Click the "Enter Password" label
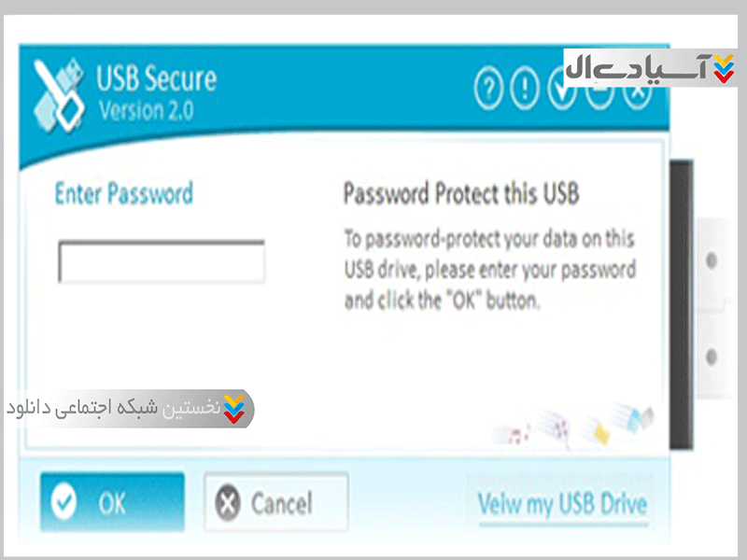Image resolution: width=747 pixels, height=560 pixels. [124, 194]
